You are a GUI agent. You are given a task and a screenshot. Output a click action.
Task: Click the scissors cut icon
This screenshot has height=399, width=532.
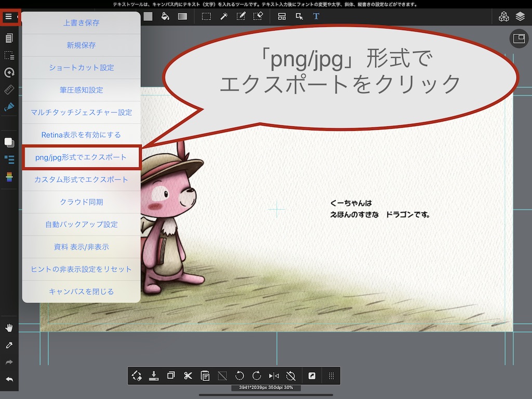click(188, 376)
